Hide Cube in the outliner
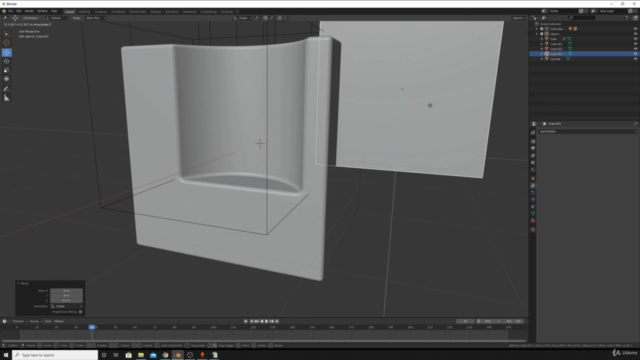640x360 pixels. (x=635, y=39)
